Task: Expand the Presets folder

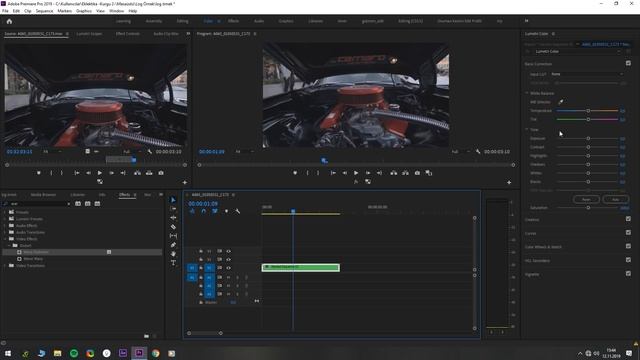Action: pos(5,212)
